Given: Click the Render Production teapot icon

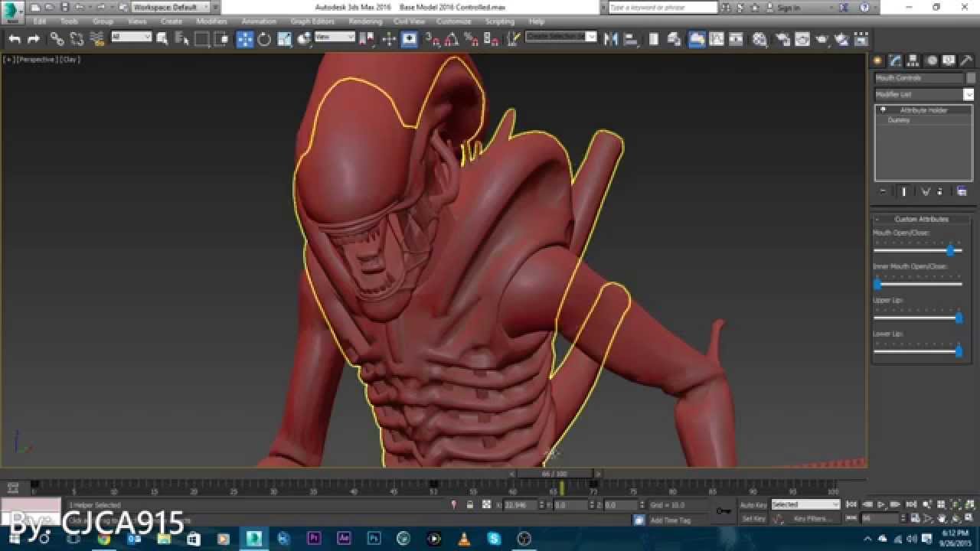Looking at the screenshot, I should point(822,39).
